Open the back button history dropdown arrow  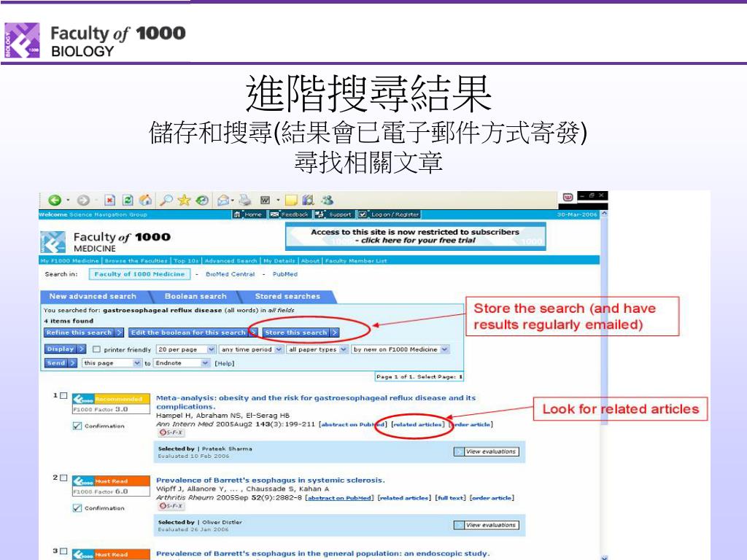68,201
